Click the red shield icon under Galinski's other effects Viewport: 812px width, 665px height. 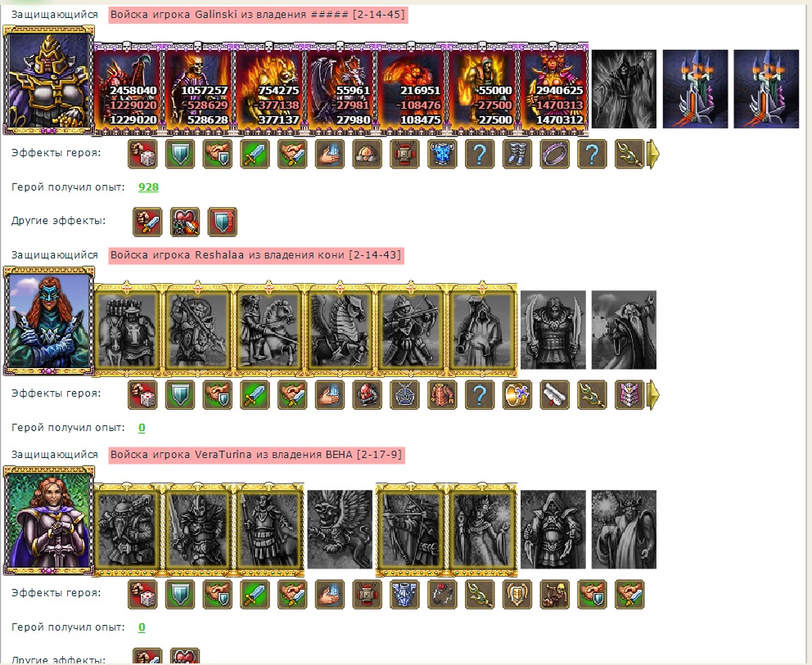(222, 222)
